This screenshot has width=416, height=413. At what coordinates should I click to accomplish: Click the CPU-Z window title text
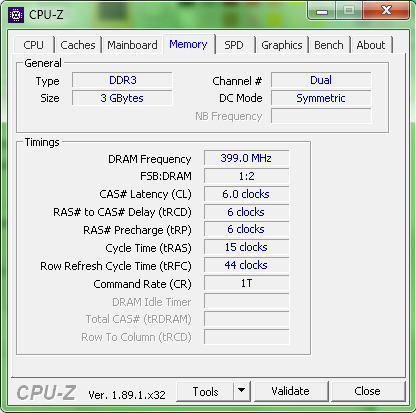[x=46, y=15]
